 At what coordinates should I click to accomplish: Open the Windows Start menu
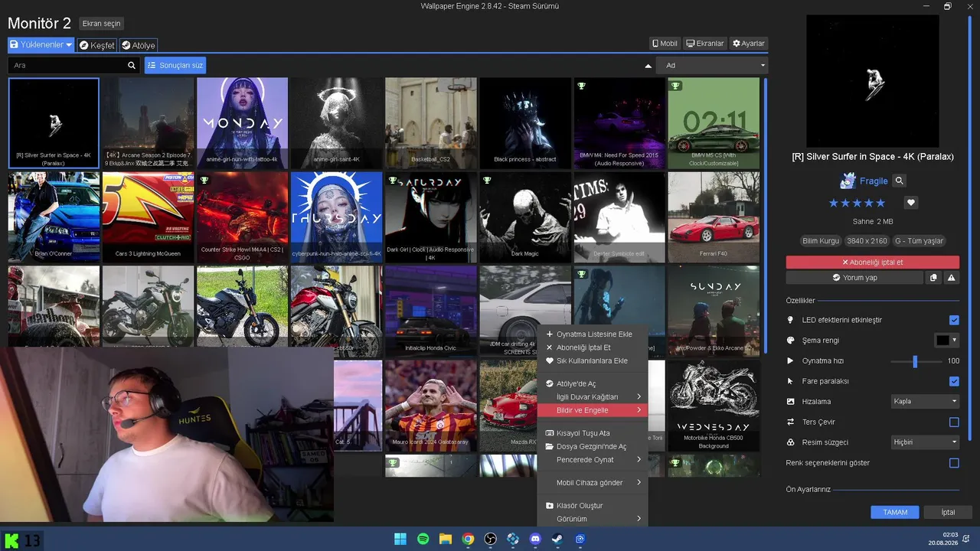click(400, 539)
